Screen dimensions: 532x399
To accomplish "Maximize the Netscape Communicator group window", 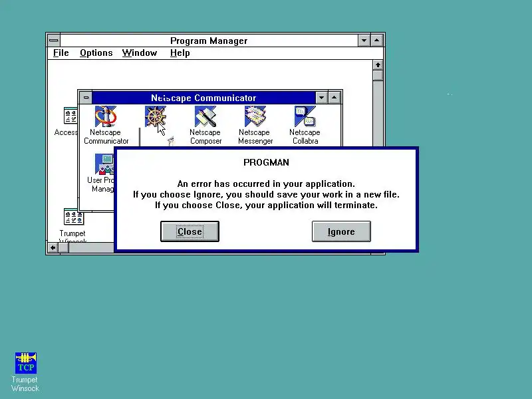I will point(334,98).
